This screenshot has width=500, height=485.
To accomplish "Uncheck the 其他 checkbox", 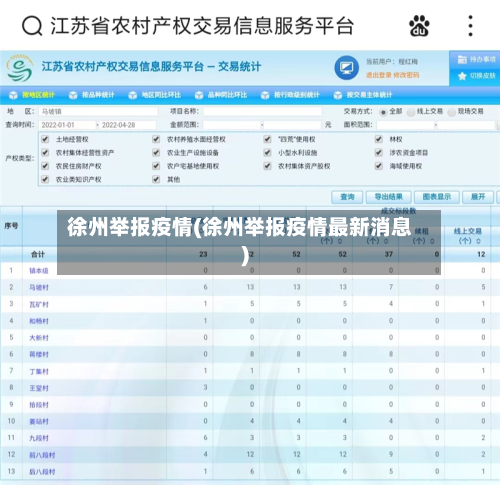I will [156, 179].
